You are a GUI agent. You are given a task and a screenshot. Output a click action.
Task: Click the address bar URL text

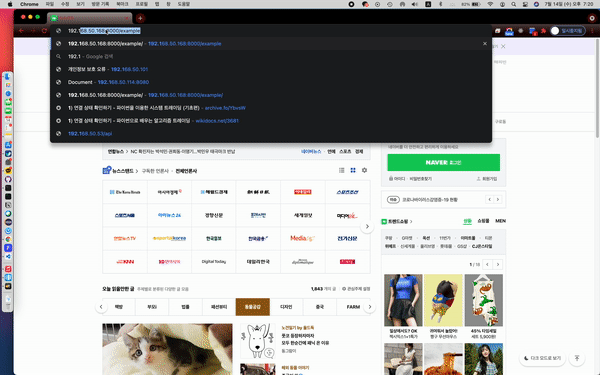(104, 31)
